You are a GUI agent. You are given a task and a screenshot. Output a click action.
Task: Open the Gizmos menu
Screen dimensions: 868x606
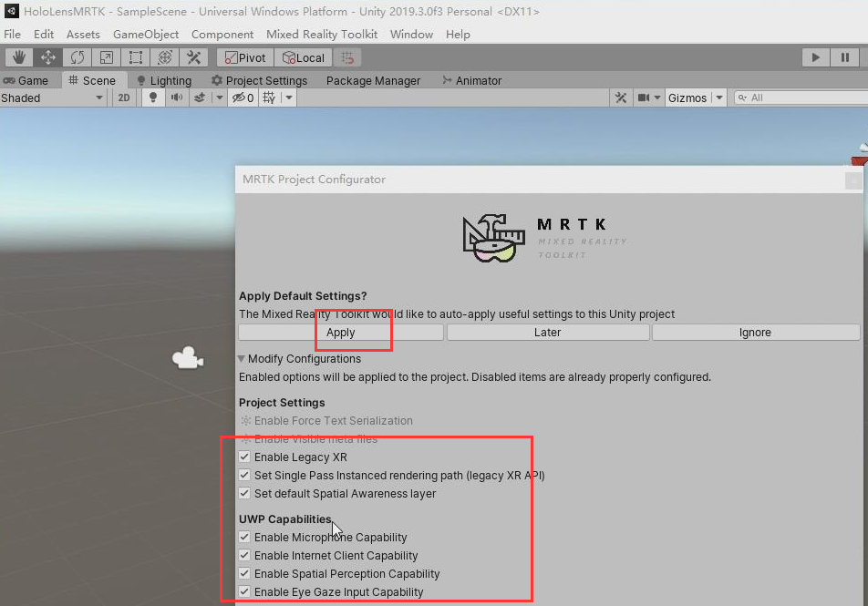tap(687, 98)
